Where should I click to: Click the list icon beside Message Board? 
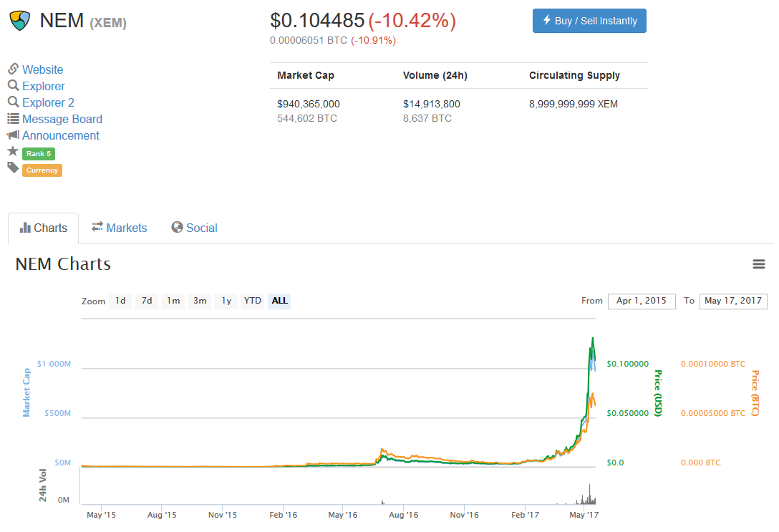coord(14,119)
